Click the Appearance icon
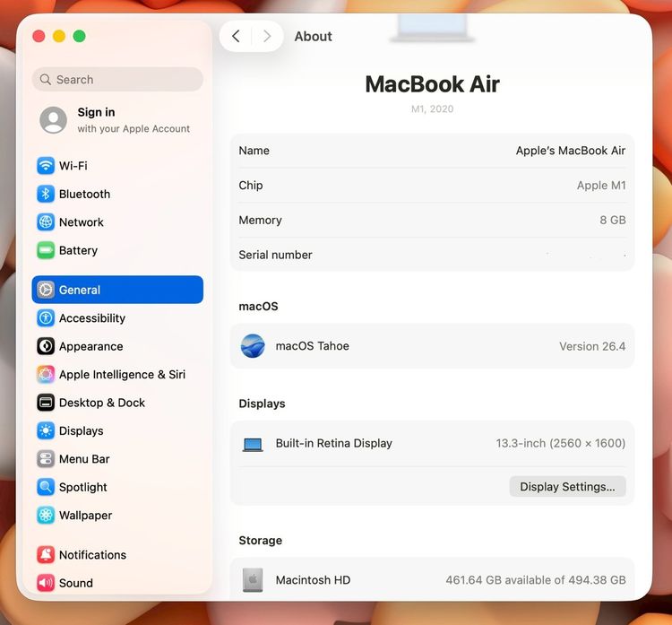 pyautogui.click(x=46, y=346)
